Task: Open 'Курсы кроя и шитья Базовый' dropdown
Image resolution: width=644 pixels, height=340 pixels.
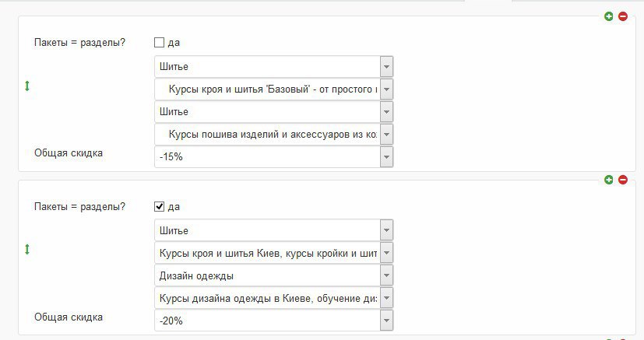Action: coord(386,89)
